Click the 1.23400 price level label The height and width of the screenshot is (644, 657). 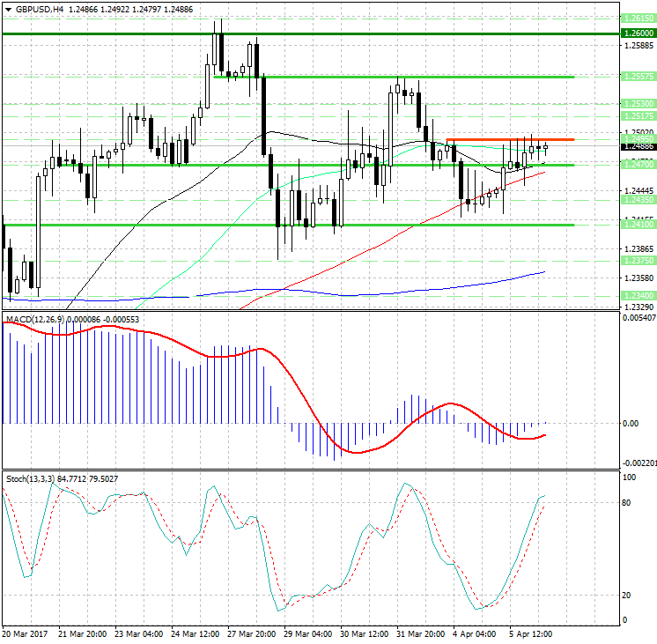point(638,296)
